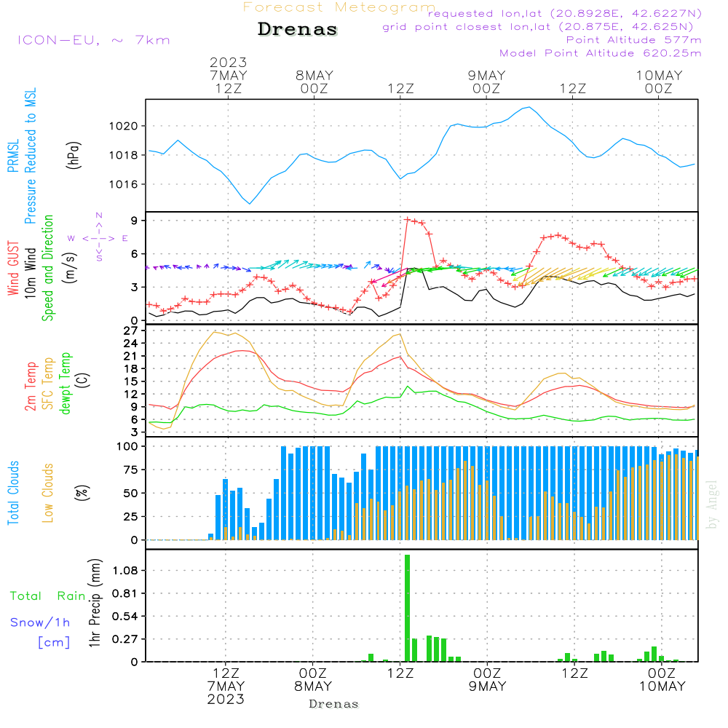This screenshot has height=728, width=728.
Task: Click the '00Z 9MAY' bottom time label
Action: [x=487, y=679]
